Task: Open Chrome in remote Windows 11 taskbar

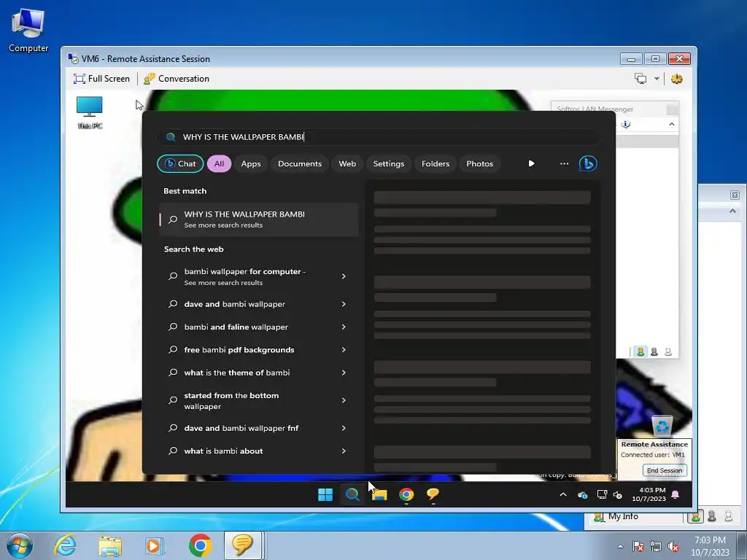Action: tap(406, 495)
